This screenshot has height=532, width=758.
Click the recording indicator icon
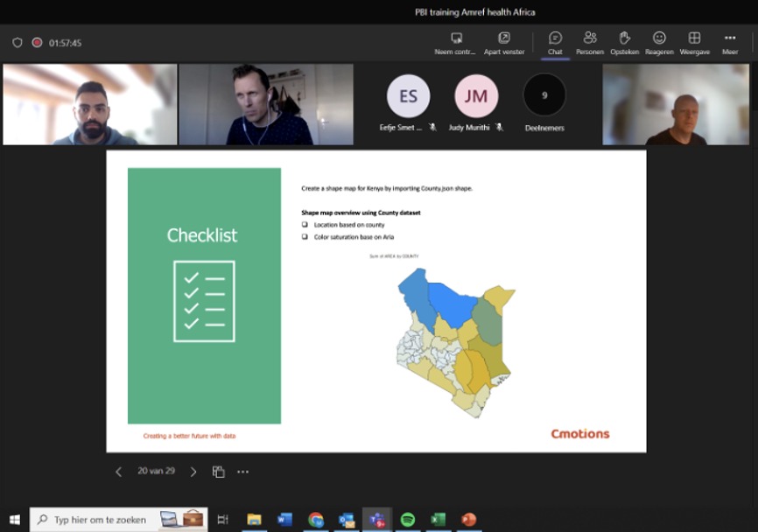click(x=38, y=42)
